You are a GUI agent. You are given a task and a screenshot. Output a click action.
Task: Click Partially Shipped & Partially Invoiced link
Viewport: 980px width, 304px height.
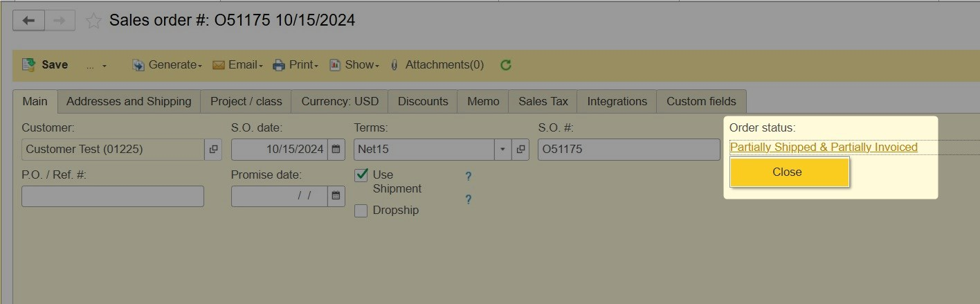(x=824, y=147)
